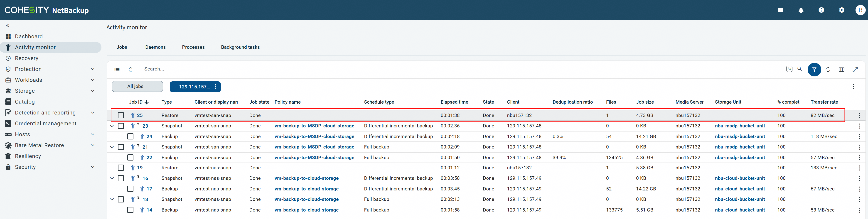
Task: Open the show/hide columns icon
Action: click(841, 70)
